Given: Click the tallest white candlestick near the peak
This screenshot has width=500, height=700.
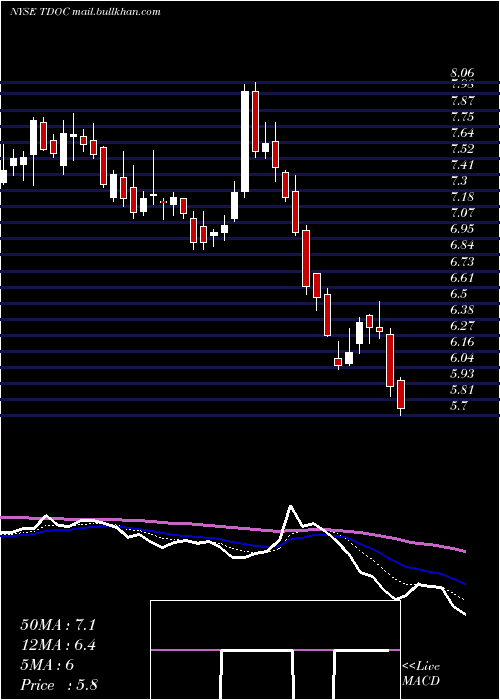Looking at the screenshot, I should click(245, 141).
